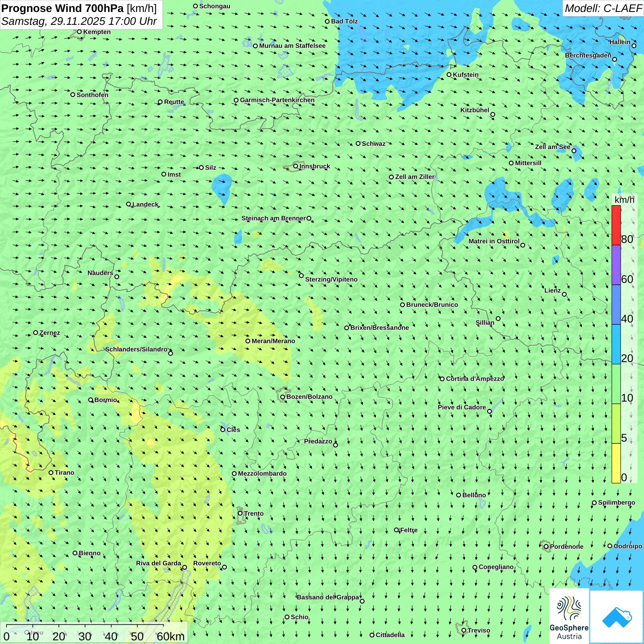This screenshot has width=644, height=644.
Task: Click the 'Matrei in Osttirol' label
Action: (494, 241)
